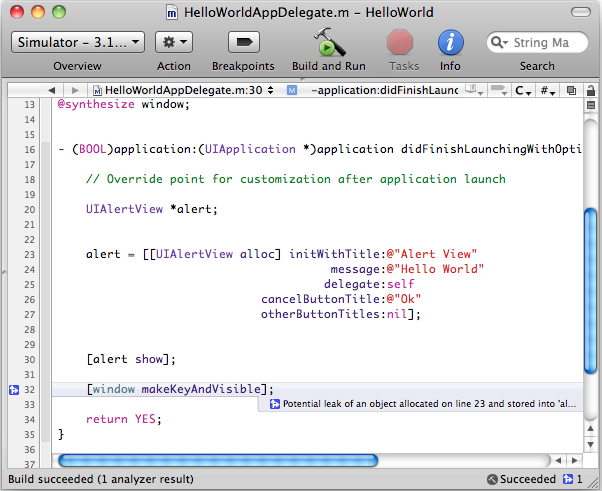Click the [window makeKeyAndVisible]; line
This screenshot has height=491, width=602.
point(180,389)
